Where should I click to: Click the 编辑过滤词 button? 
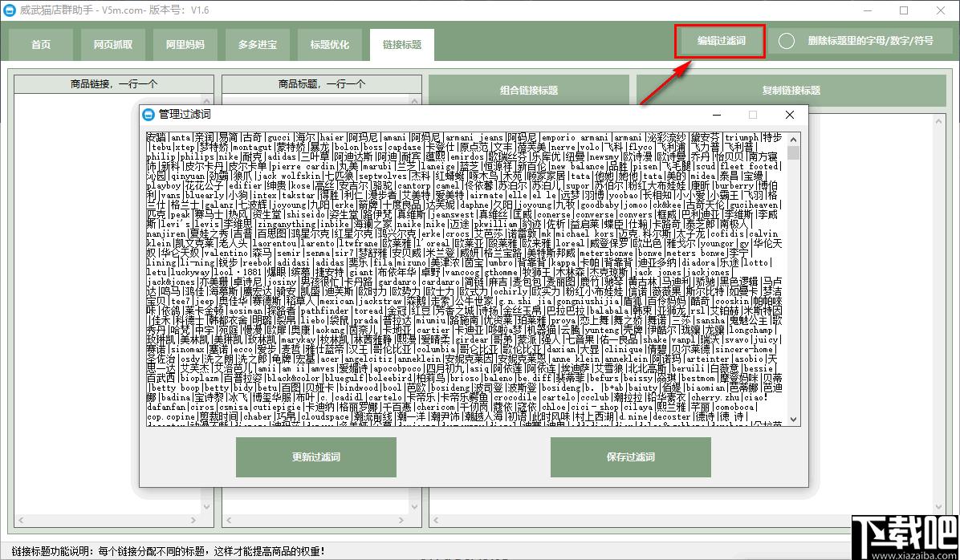point(721,41)
